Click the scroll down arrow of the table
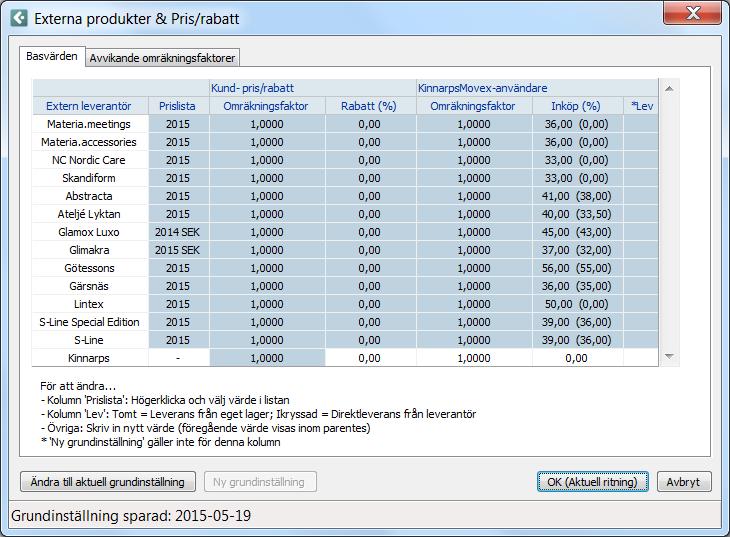Image resolution: width=730 pixels, height=537 pixels. [x=669, y=356]
